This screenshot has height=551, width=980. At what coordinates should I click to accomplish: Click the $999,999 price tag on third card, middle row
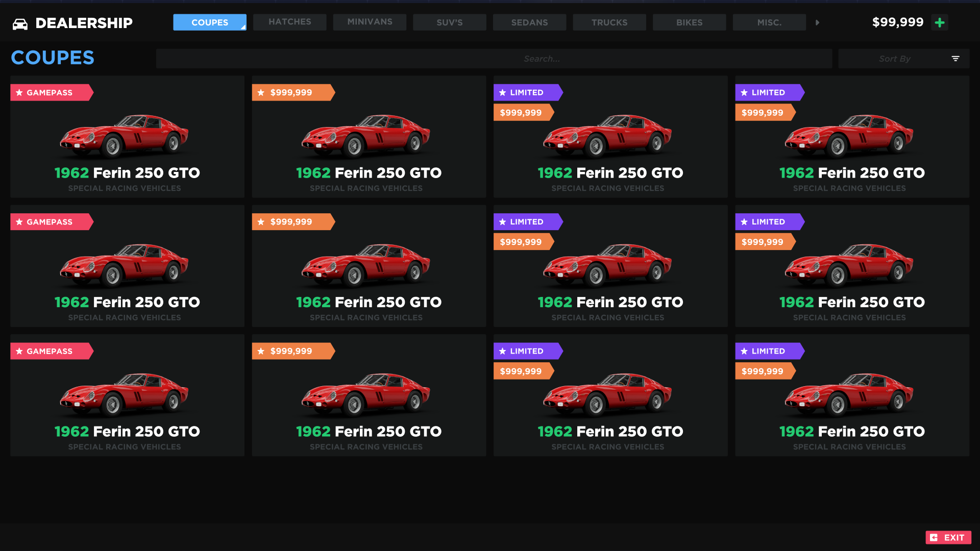[521, 242]
